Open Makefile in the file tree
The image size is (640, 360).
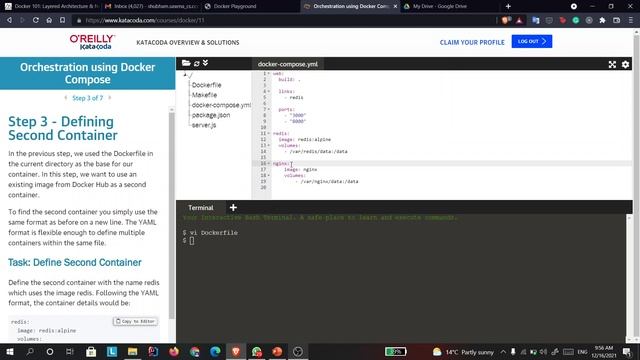pyautogui.click(x=204, y=95)
